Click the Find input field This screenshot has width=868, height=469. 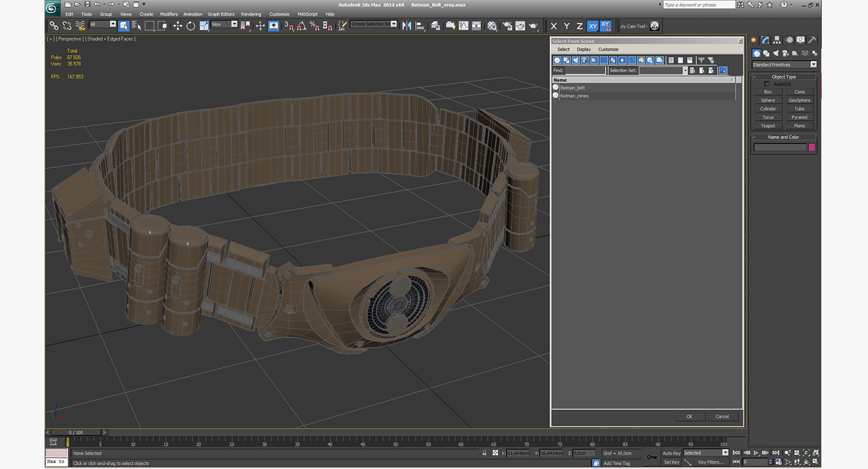585,70
